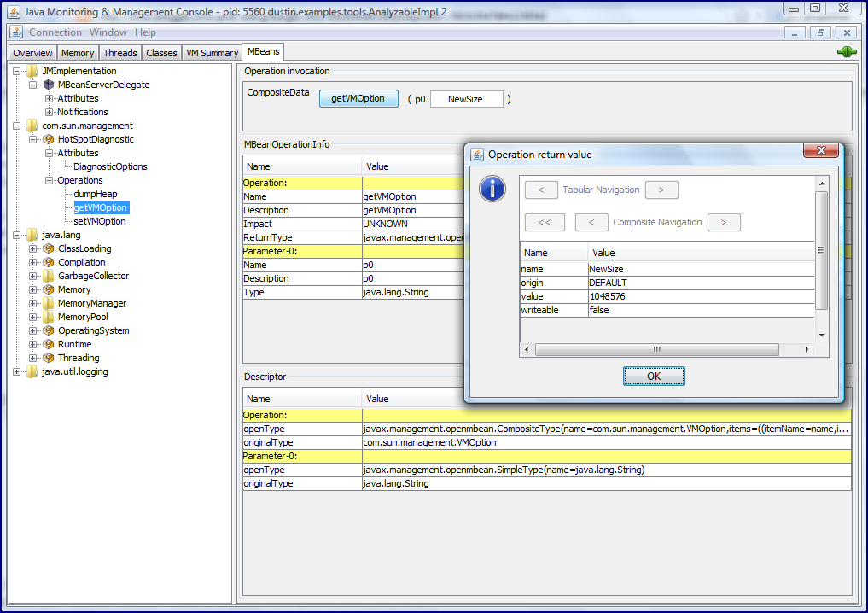868x613 pixels.
Task: Expand Notifications under MBeanServerDelegate
Action: click(50, 113)
